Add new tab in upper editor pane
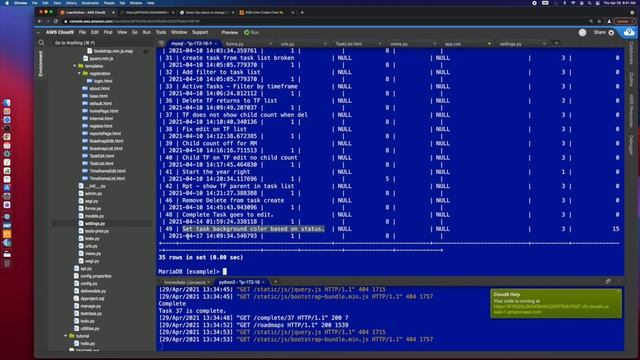 556,43
